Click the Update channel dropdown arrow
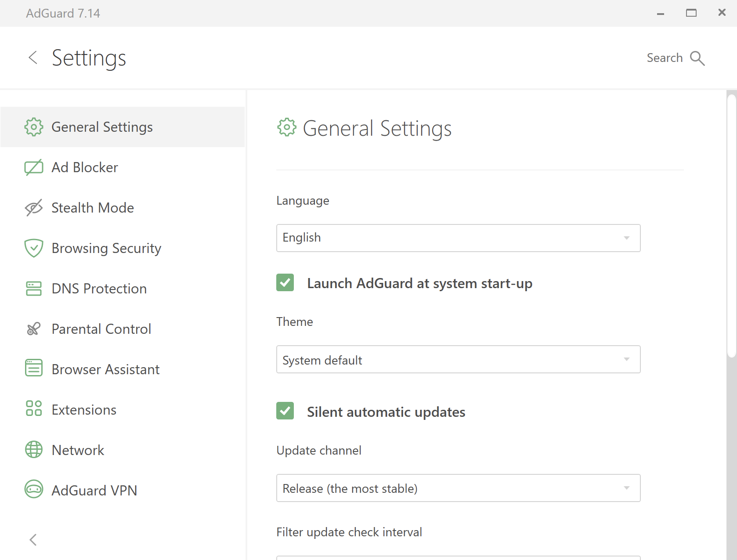Screen dimensions: 737x560 [x=627, y=488]
